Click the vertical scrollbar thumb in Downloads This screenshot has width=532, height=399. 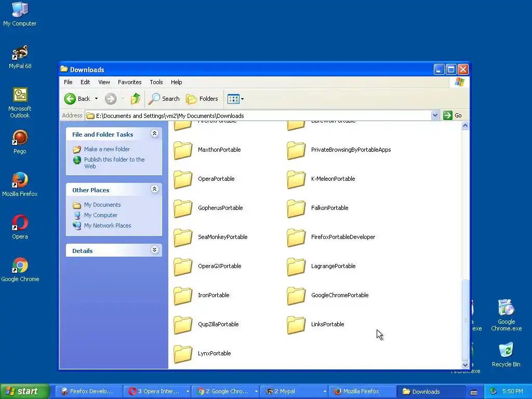pyautogui.click(x=465, y=320)
